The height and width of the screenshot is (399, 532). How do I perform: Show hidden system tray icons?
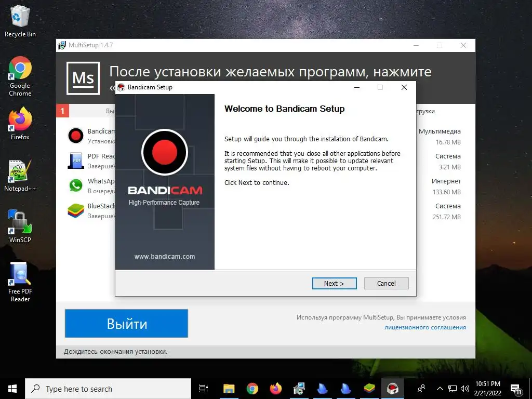440,389
